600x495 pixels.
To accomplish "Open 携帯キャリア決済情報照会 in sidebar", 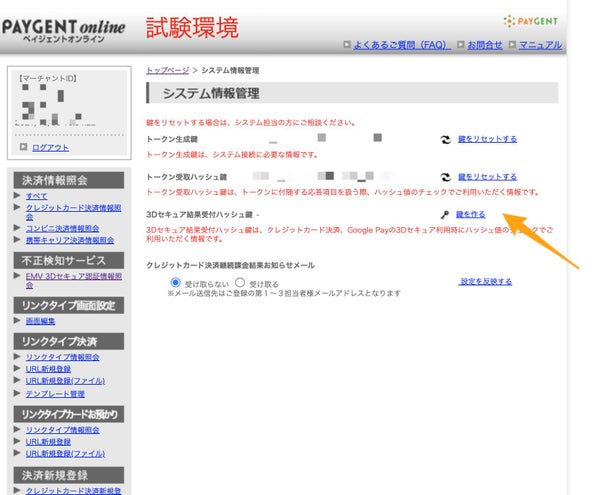I will pyautogui.click(x=70, y=240).
